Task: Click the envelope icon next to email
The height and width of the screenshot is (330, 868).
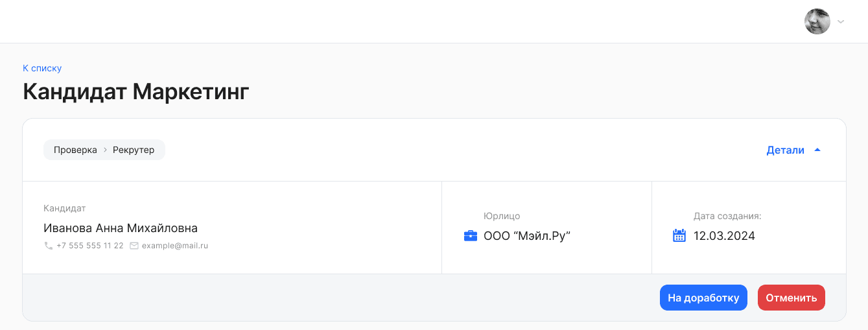Action: tap(134, 246)
